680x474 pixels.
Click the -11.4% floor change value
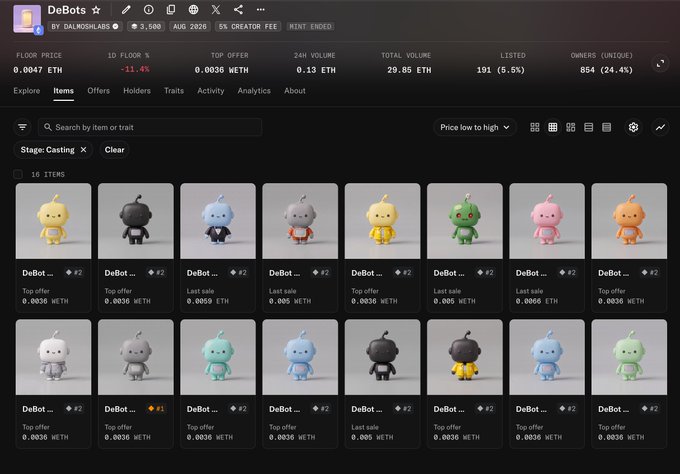pos(134,69)
